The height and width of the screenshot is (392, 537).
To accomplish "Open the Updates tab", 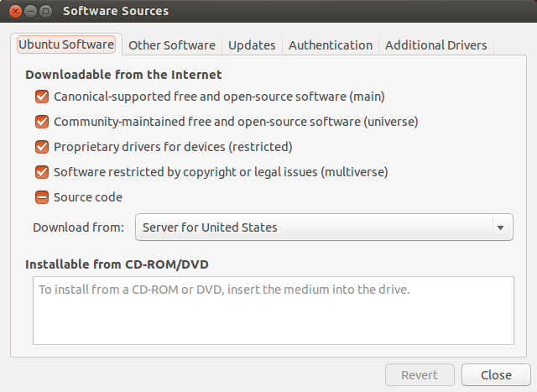I will pos(252,44).
